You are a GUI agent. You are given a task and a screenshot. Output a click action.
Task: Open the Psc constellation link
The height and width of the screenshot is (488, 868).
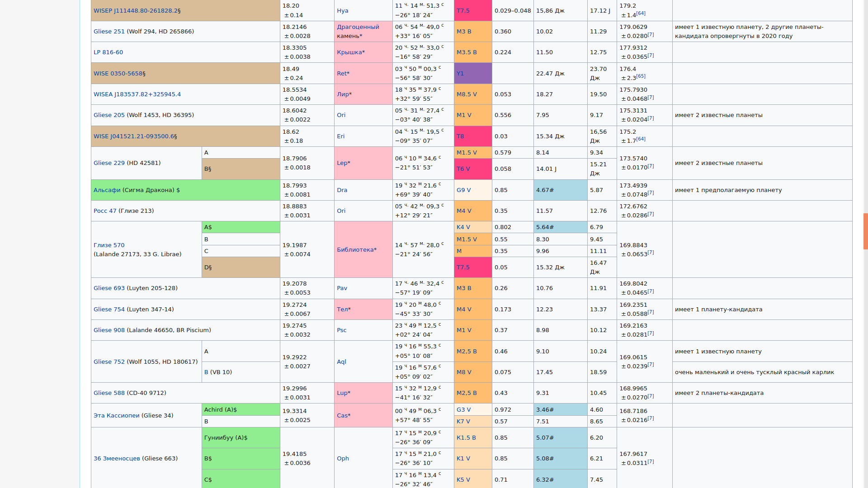pos(342,330)
